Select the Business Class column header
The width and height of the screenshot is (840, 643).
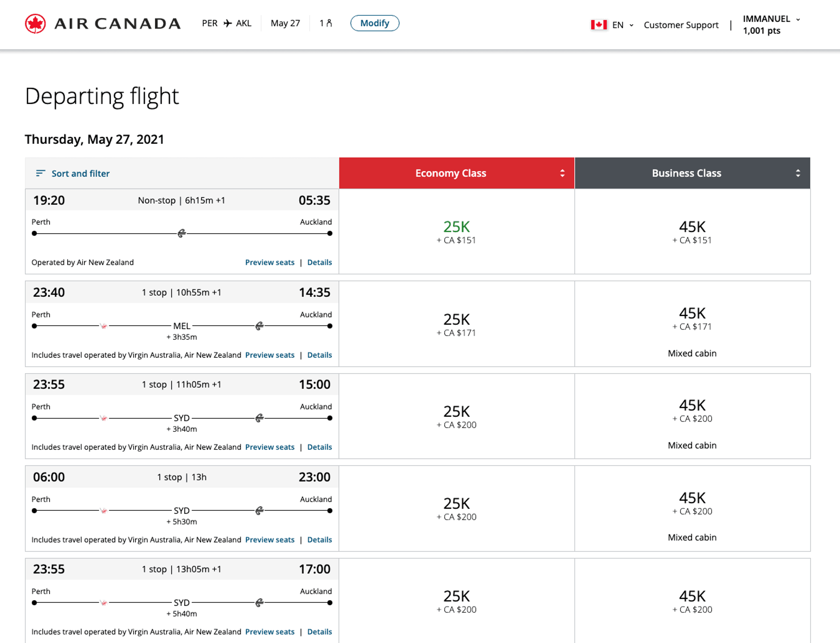686,173
